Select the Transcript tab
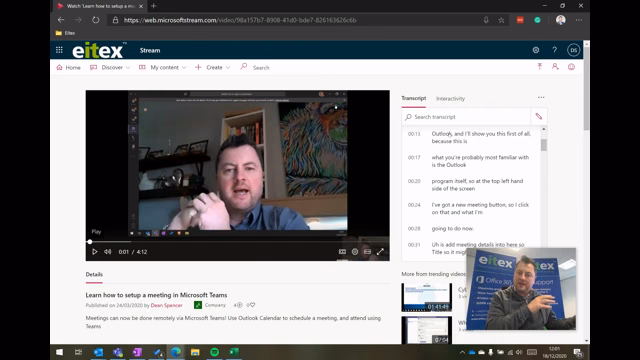Viewport: 640px width, 360px height. click(413, 98)
